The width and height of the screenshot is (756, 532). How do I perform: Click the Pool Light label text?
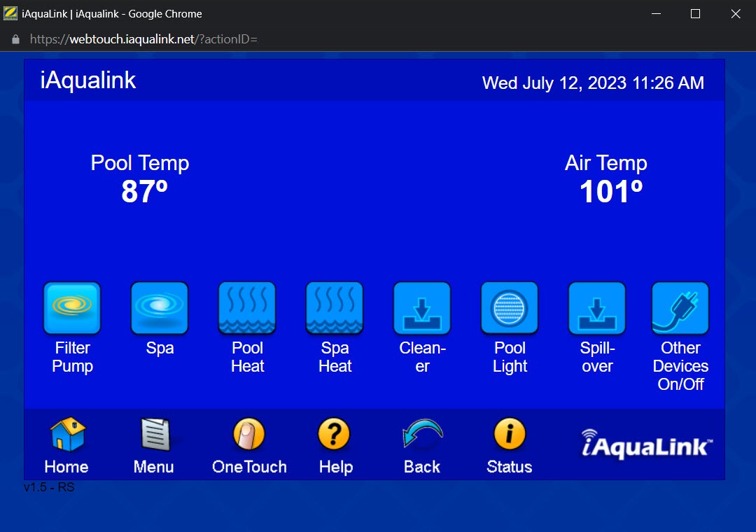click(510, 357)
